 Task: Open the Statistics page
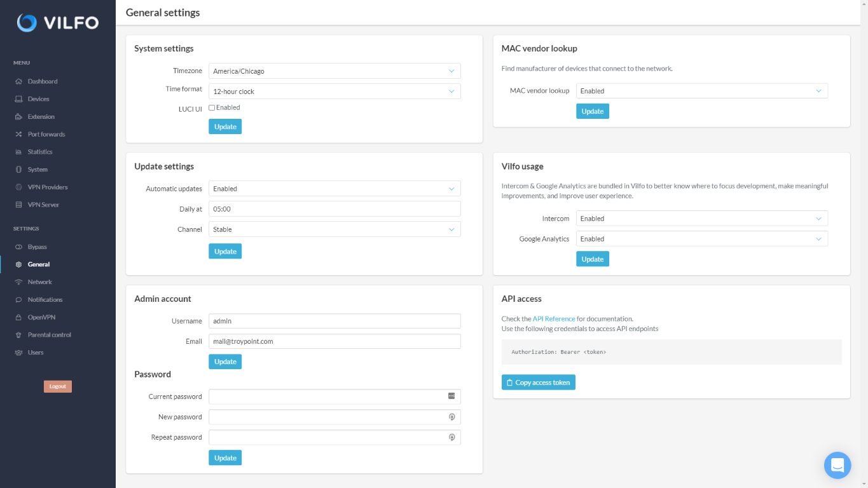click(40, 152)
